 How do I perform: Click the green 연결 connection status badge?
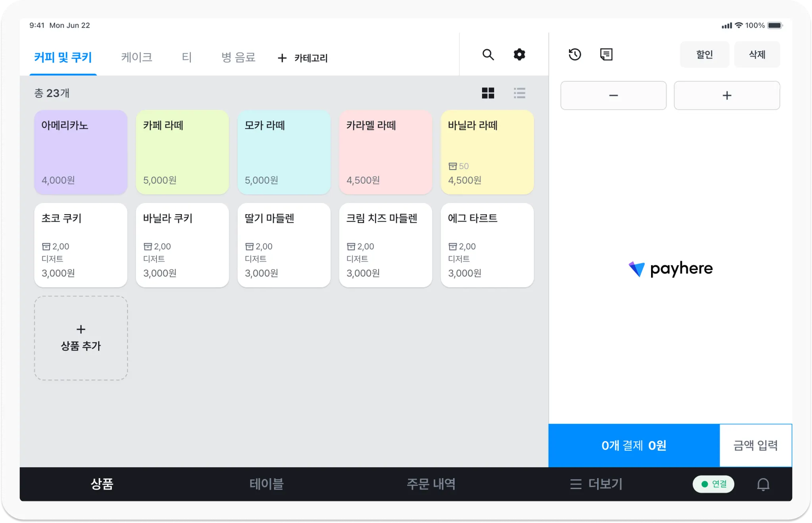(713, 484)
